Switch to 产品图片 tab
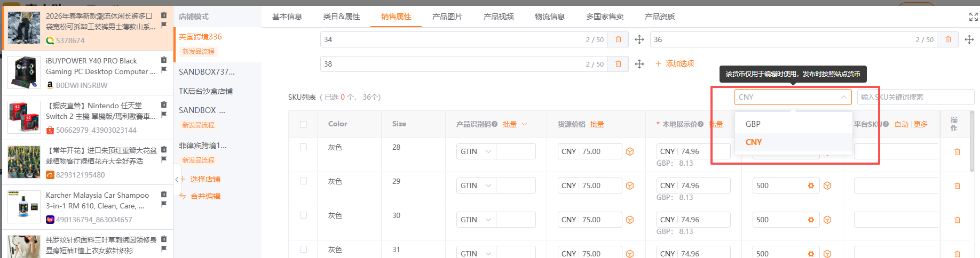The width and height of the screenshot is (980, 258). click(447, 17)
